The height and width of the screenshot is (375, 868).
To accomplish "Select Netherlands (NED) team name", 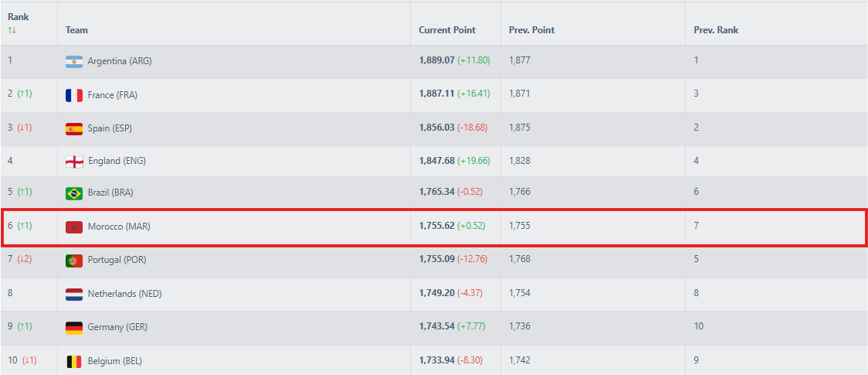I will (124, 294).
